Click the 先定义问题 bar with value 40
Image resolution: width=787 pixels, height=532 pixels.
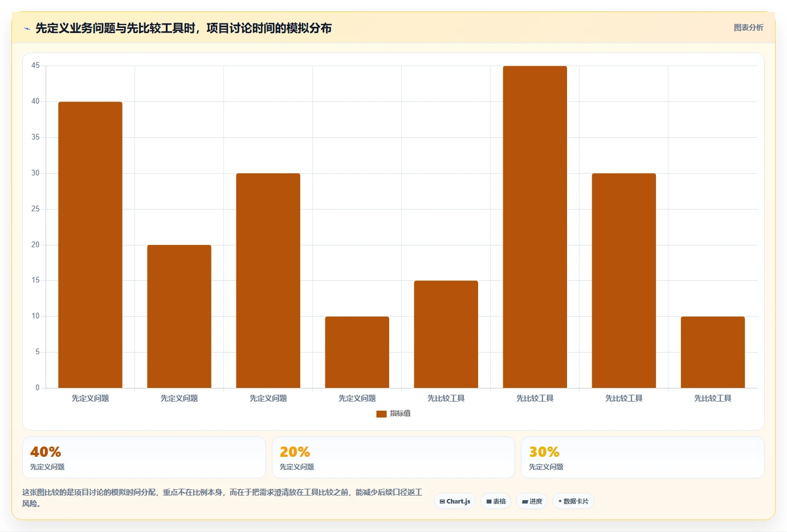click(x=90, y=245)
